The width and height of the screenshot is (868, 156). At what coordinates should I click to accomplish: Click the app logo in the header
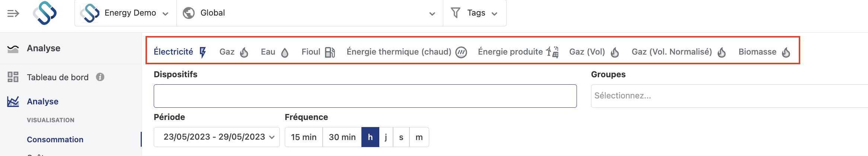point(45,13)
